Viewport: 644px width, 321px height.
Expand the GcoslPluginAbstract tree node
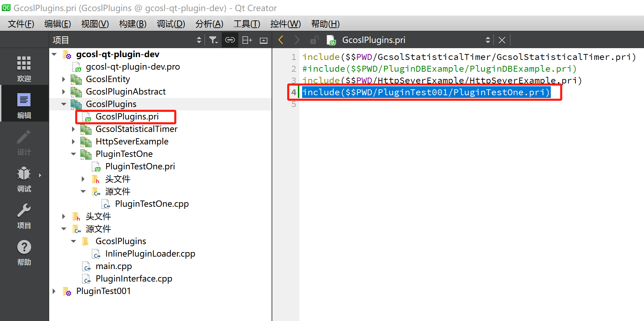tap(63, 92)
